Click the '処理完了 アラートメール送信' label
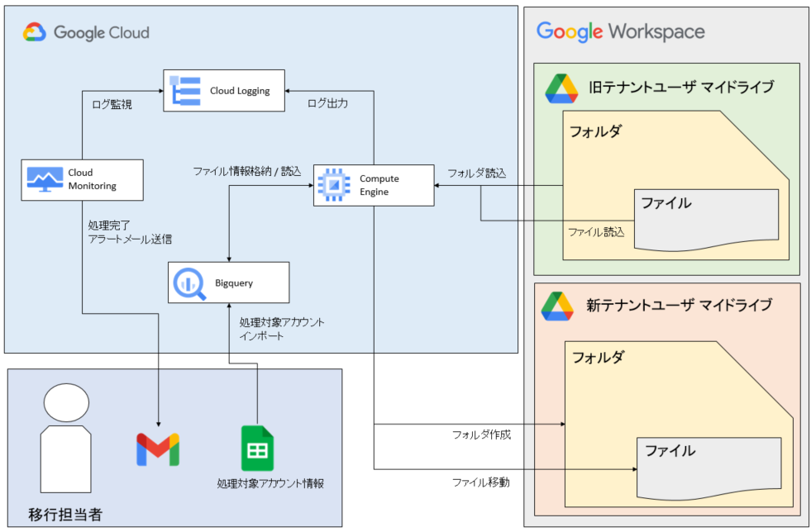Screen dimensions: 811x532 (130, 232)
